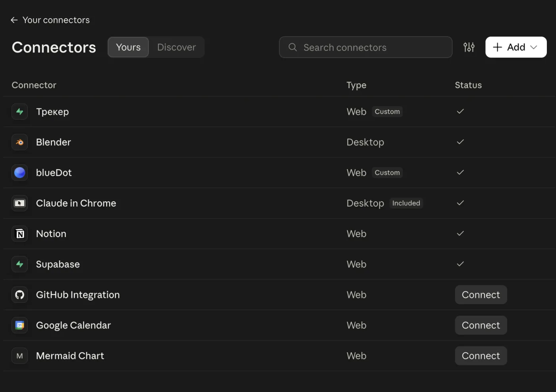Connect the GitHub Integration connector
This screenshot has width=556, height=392.
click(x=481, y=295)
